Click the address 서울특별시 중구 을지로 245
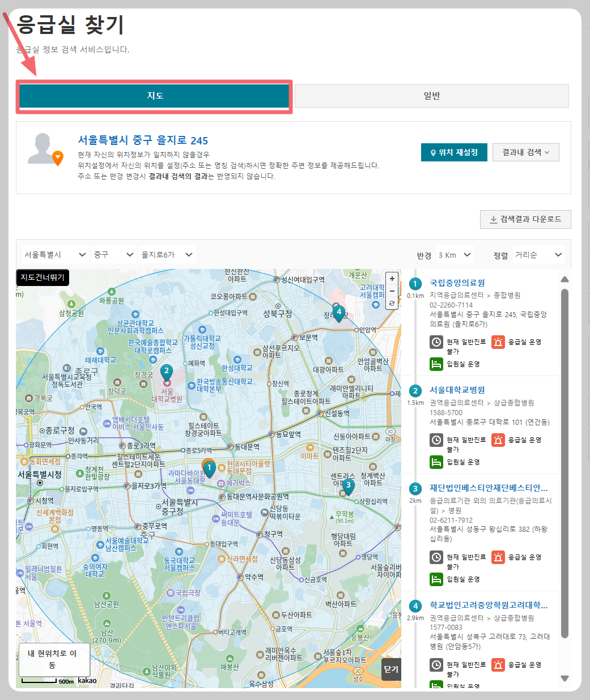Viewport: 590px width, 700px height. point(143,140)
